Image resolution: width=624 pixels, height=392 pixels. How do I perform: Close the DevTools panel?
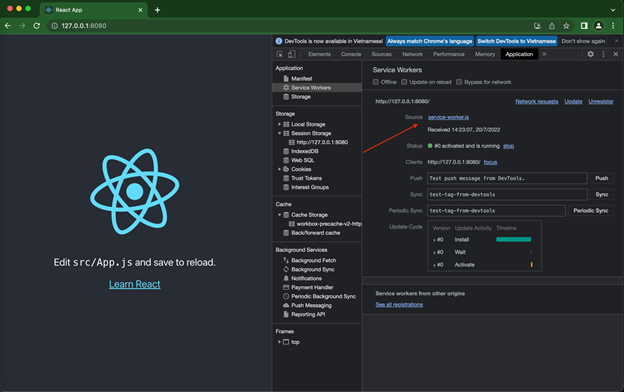pyautogui.click(x=616, y=54)
